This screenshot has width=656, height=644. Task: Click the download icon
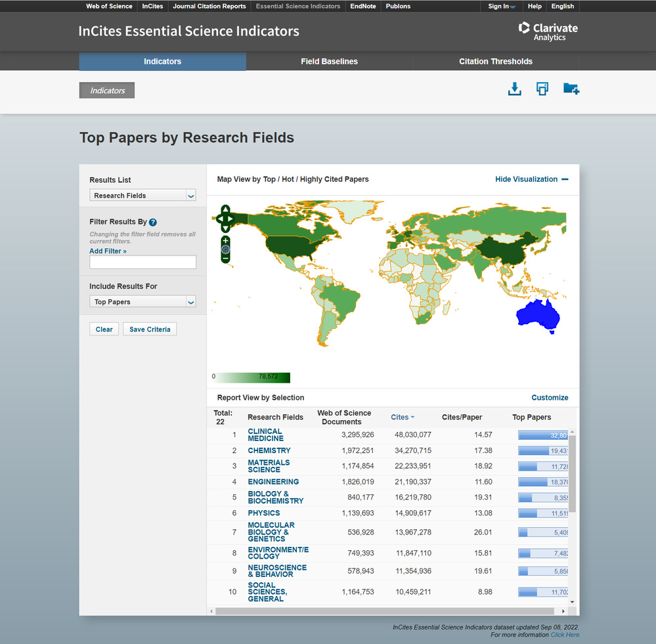pyautogui.click(x=514, y=89)
